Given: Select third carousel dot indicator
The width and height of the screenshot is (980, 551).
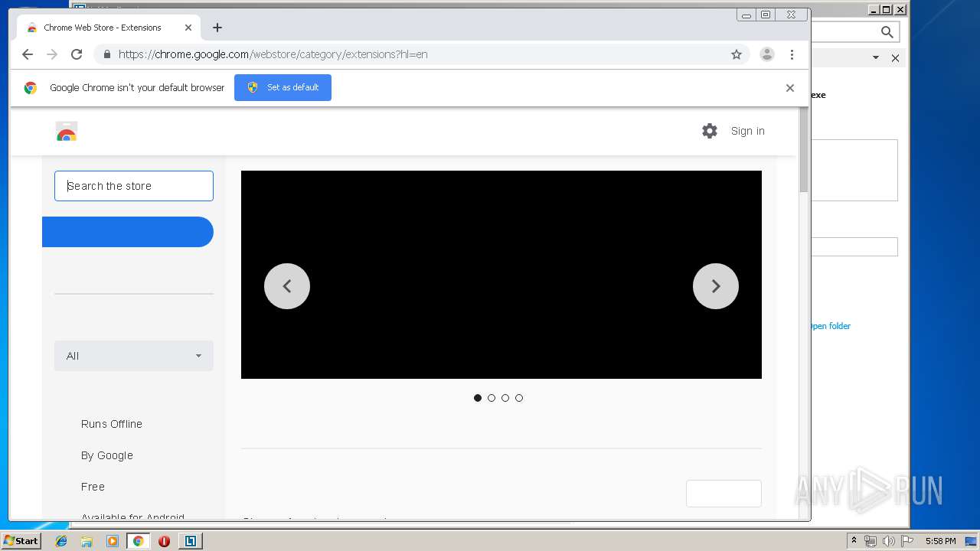Looking at the screenshot, I should click(x=505, y=398).
